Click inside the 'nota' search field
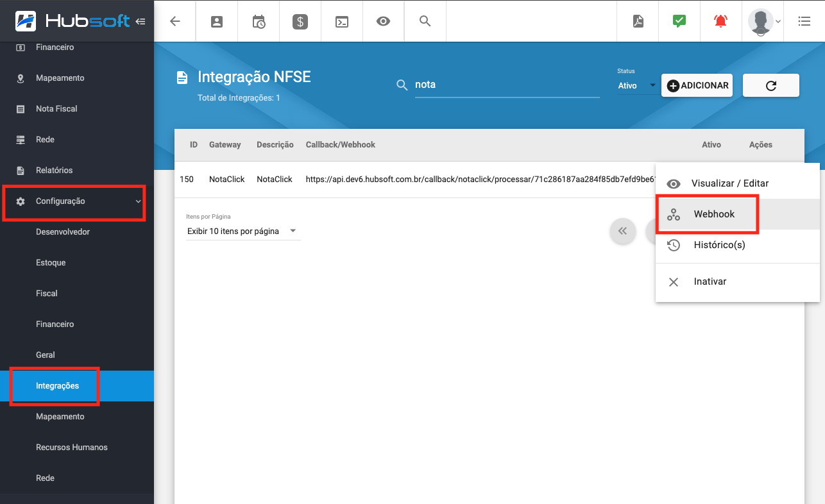Viewport: 825px width, 504px height. (507, 84)
